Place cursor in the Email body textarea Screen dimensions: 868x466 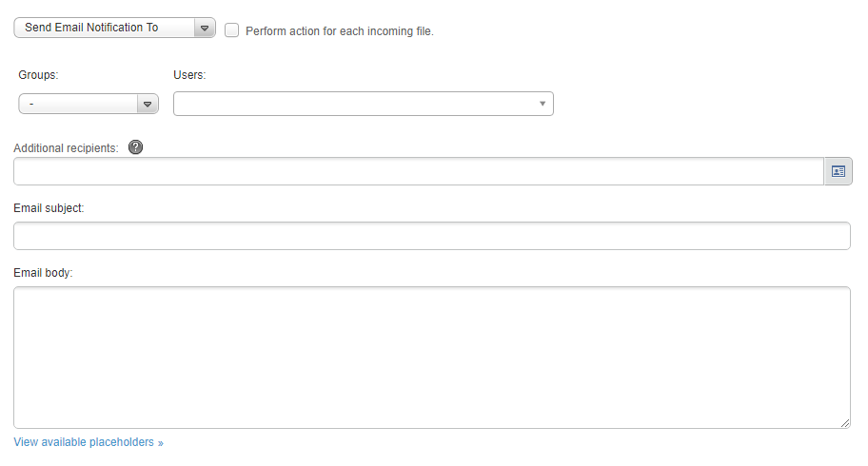[432, 358]
